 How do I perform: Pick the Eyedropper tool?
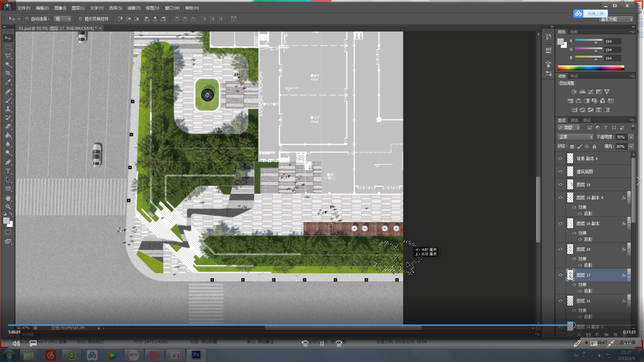tap(8, 82)
